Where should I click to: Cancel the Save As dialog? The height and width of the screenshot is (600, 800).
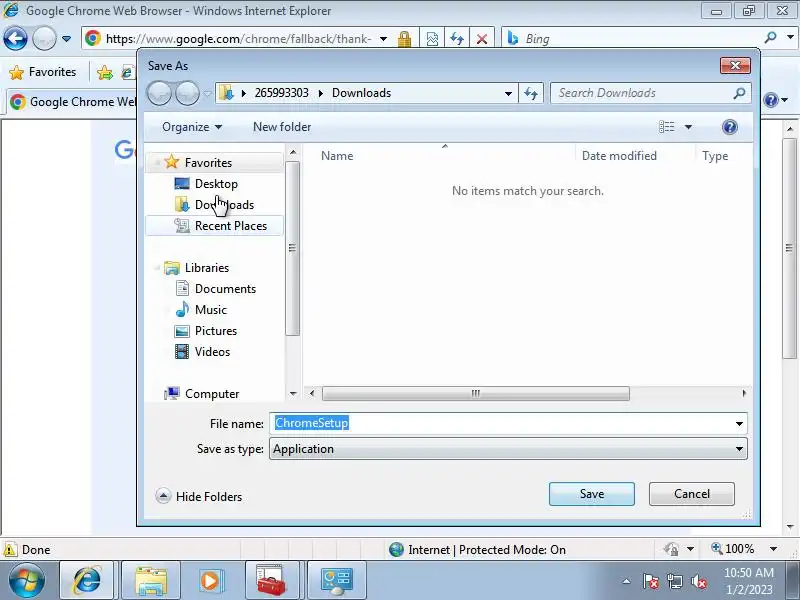click(x=691, y=494)
